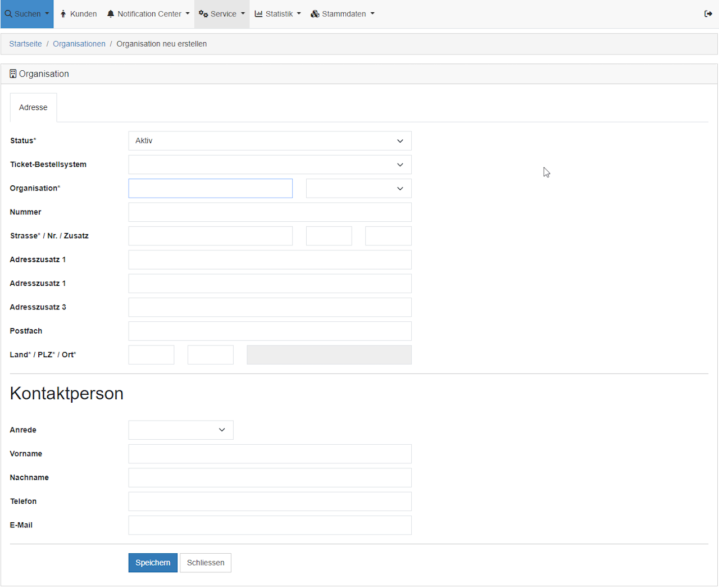Click the gears icon beside Service
The image size is (719, 588).
pos(203,14)
